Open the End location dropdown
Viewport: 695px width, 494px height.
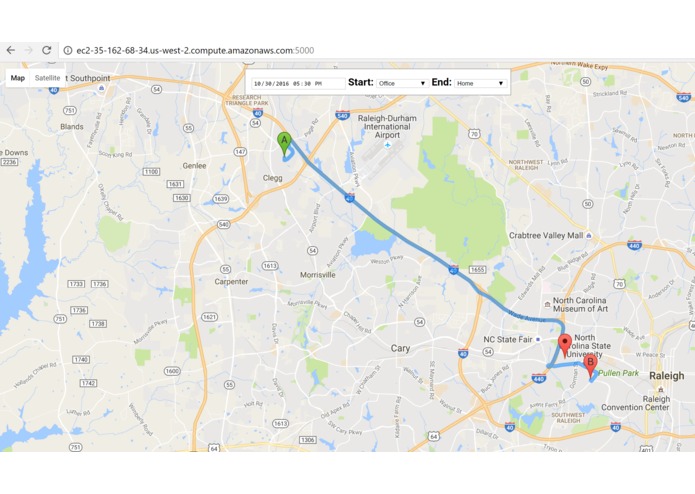(480, 83)
